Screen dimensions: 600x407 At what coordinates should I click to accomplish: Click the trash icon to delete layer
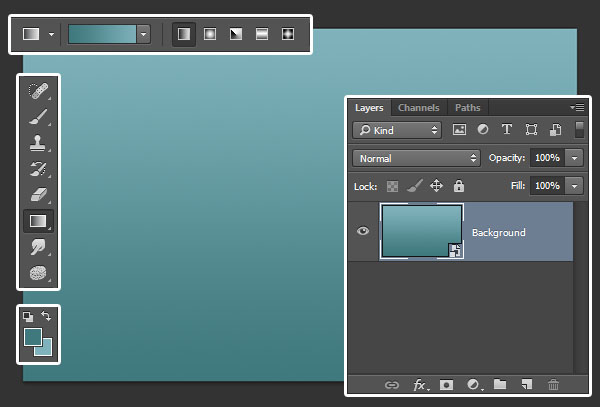point(553,384)
